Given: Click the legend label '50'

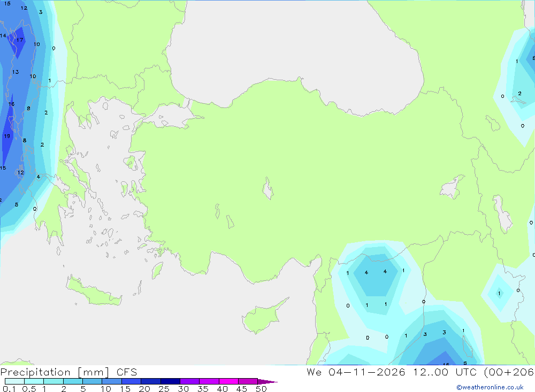Looking at the screenshot, I should (x=261, y=389).
